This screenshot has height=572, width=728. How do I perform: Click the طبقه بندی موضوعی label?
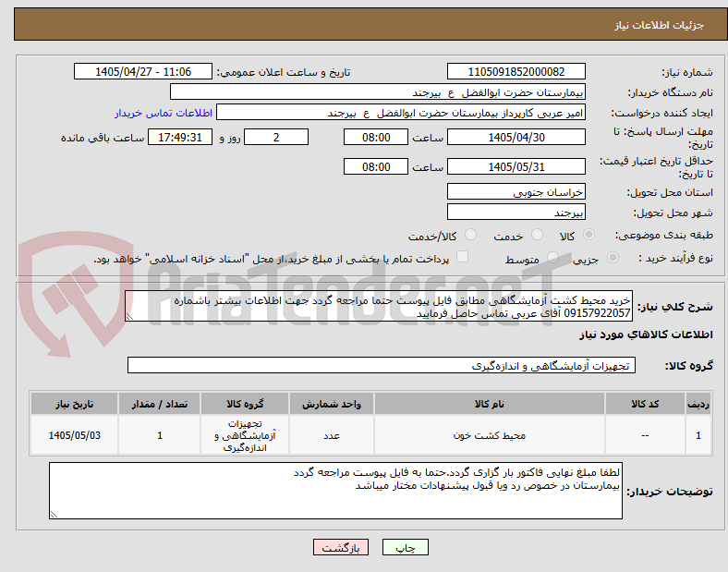pos(664,235)
